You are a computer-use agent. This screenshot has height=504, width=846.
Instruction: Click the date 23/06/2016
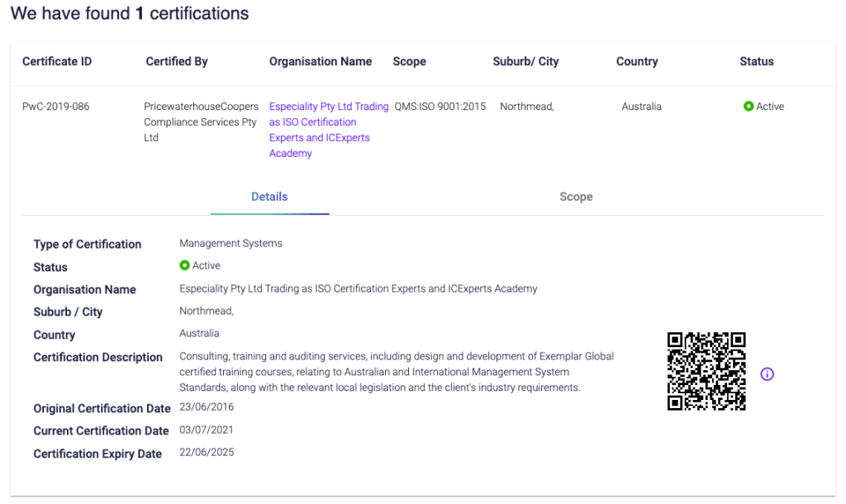click(x=207, y=407)
